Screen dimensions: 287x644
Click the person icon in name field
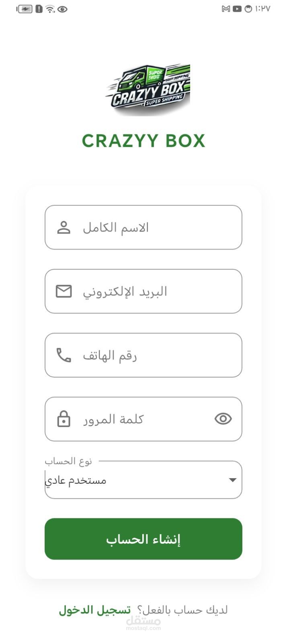64,227
